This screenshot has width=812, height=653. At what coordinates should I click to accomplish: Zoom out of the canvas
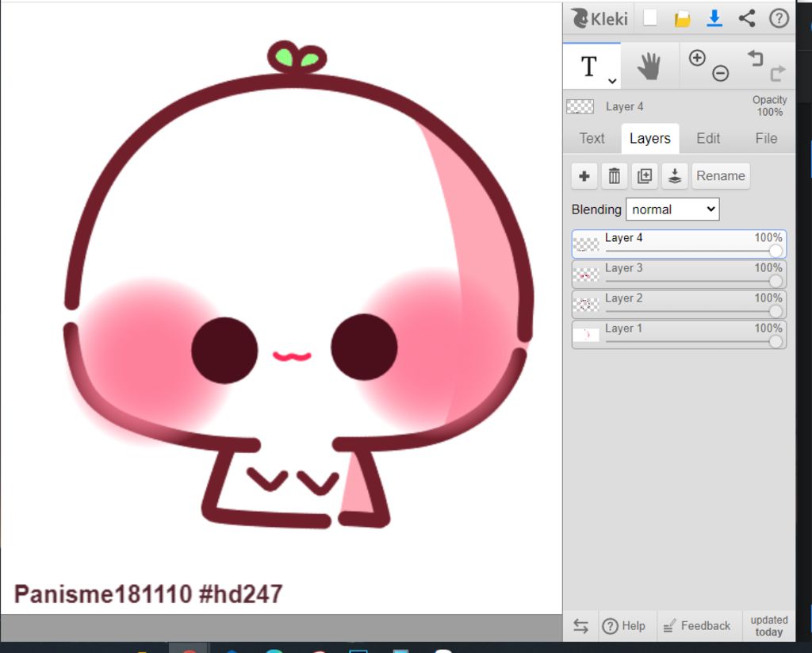[720, 74]
